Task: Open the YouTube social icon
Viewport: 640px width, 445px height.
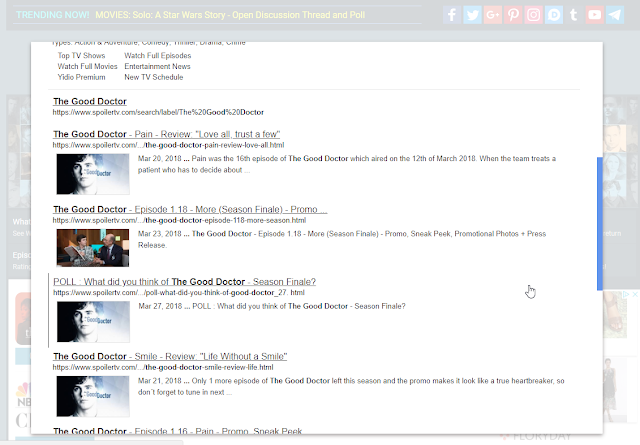Action: coord(595,15)
